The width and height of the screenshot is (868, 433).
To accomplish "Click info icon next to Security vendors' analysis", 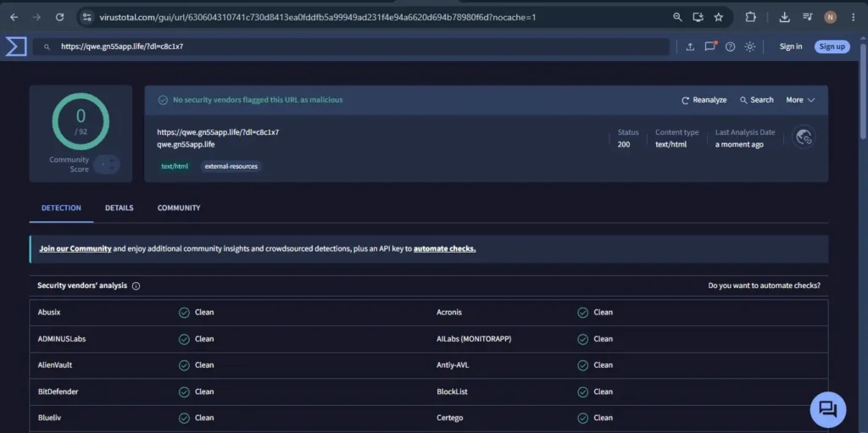I will click(x=136, y=286).
